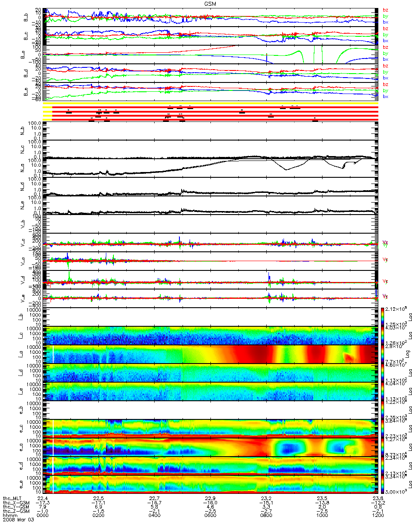The image size is (412, 532).
Task: Click the bx legend of panel B_e
Action: [385, 97]
